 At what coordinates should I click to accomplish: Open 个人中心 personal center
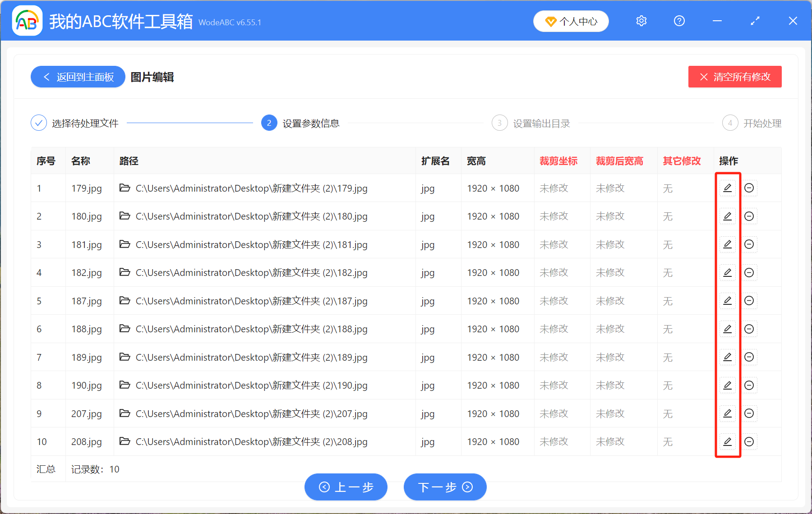pos(571,21)
